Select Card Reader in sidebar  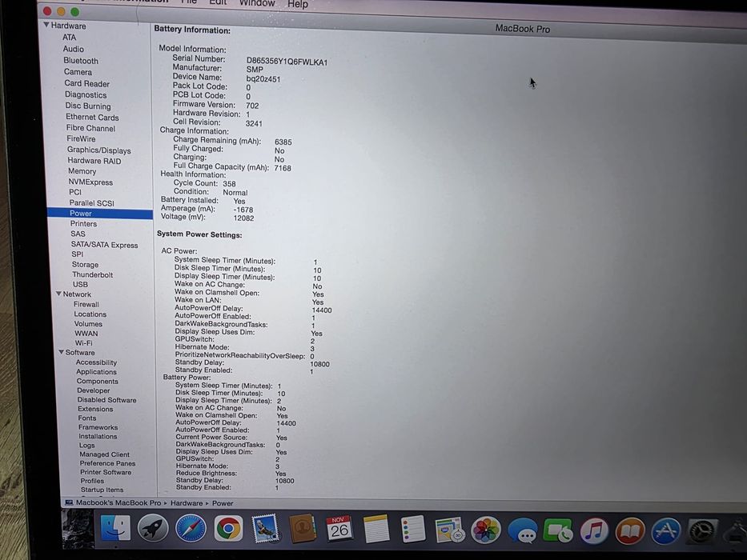tap(87, 83)
